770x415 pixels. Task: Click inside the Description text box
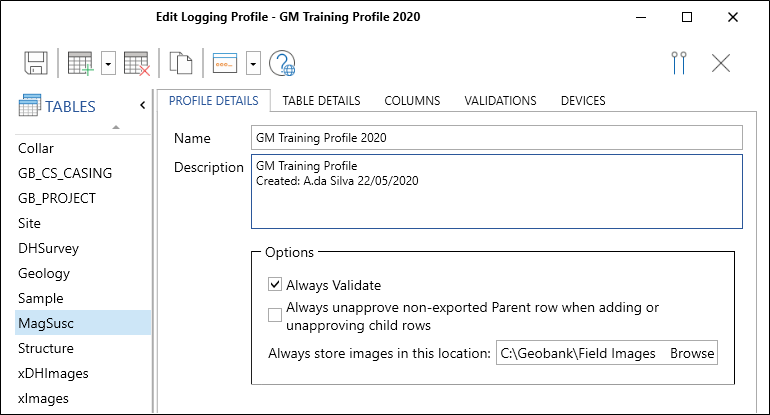[x=496, y=192]
